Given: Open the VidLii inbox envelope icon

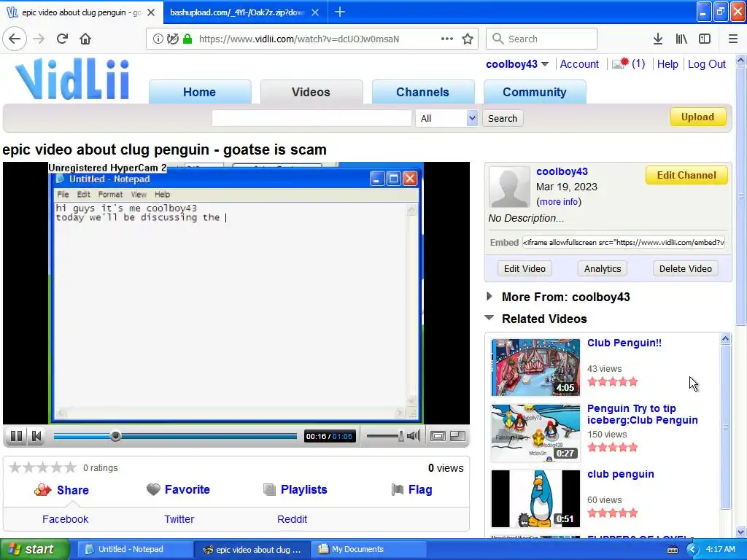Looking at the screenshot, I should [x=620, y=63].
